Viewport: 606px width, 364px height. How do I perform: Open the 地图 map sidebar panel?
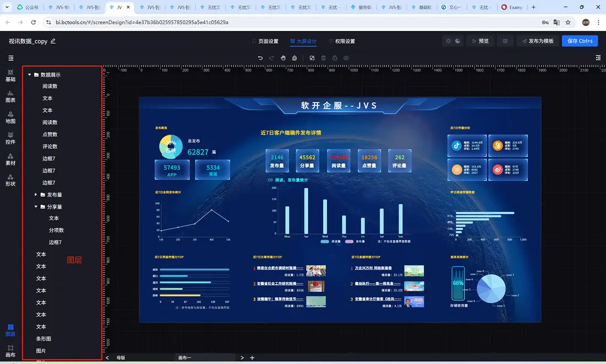(10, 117)
